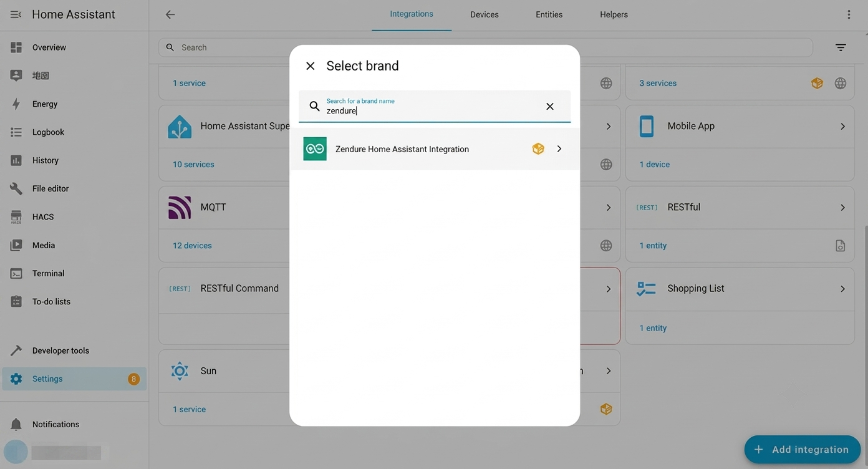Open the integrations filter menu
868x469 pixels.
841,47
